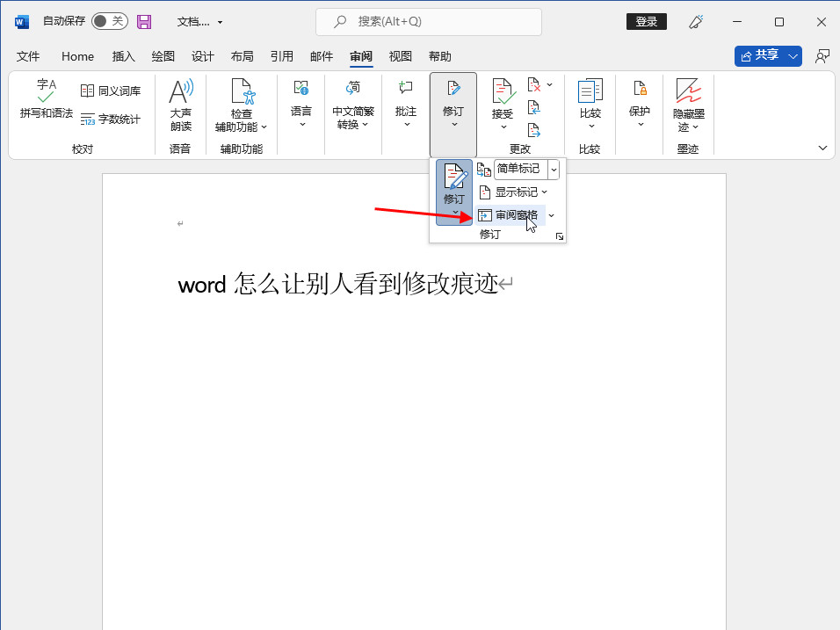The height and width of the screenshot is (630, 840).
Task: Switch to the 设计 tab
Action: click(202, 56)
